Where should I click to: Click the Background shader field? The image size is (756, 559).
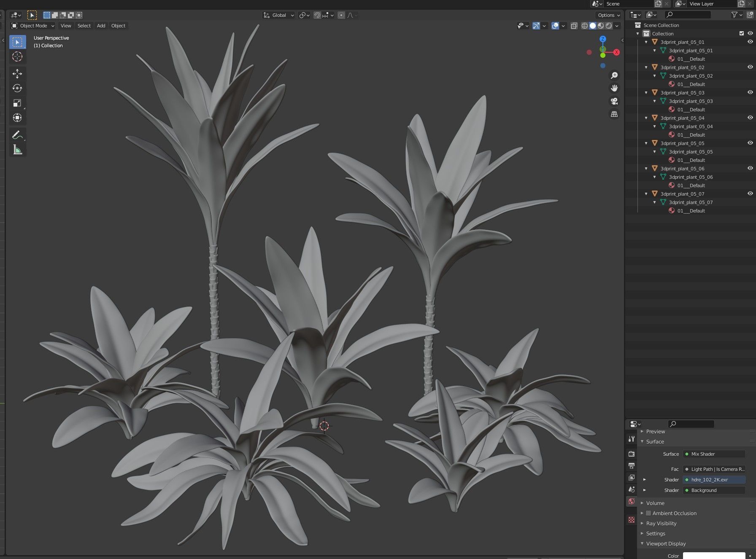point(714,490)
